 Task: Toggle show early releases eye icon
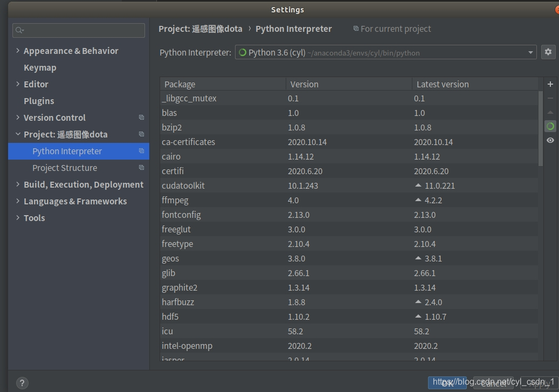pos(550,140)
